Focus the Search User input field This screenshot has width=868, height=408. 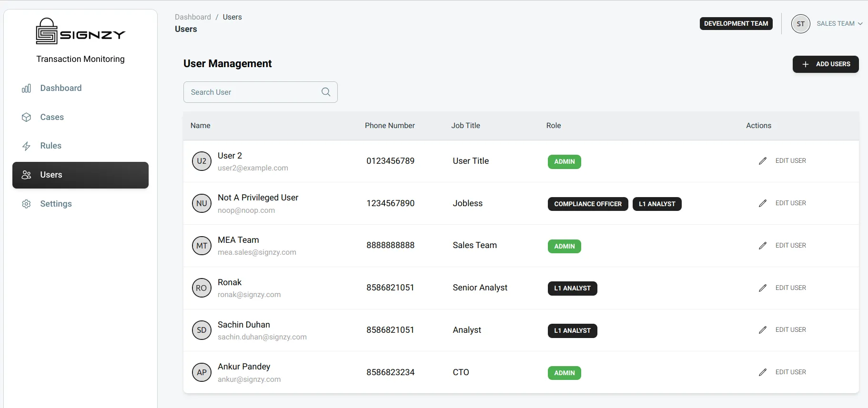click(261, 92)
